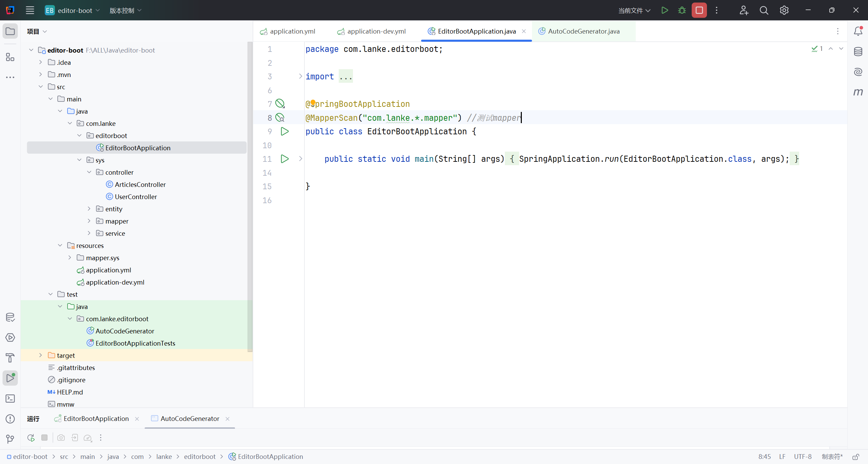Click the main method run gutter arrow on line 11
868x464 pixels.
point(284,159)
